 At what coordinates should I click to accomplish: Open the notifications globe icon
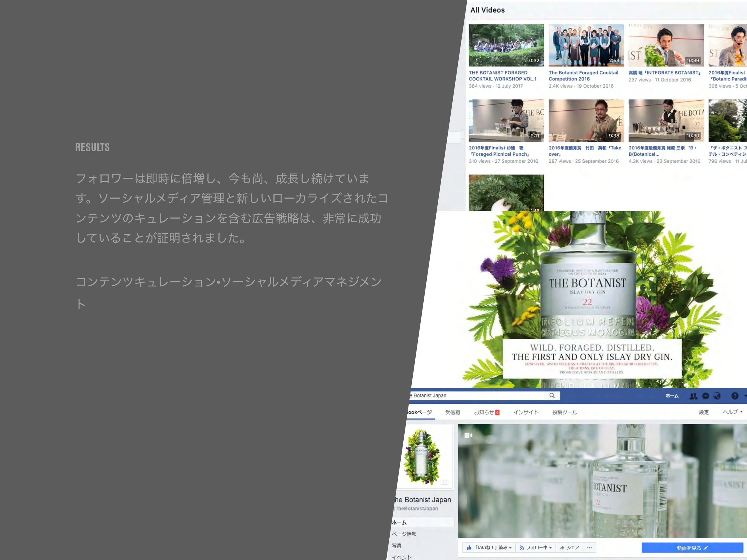(x=717, y=396)
